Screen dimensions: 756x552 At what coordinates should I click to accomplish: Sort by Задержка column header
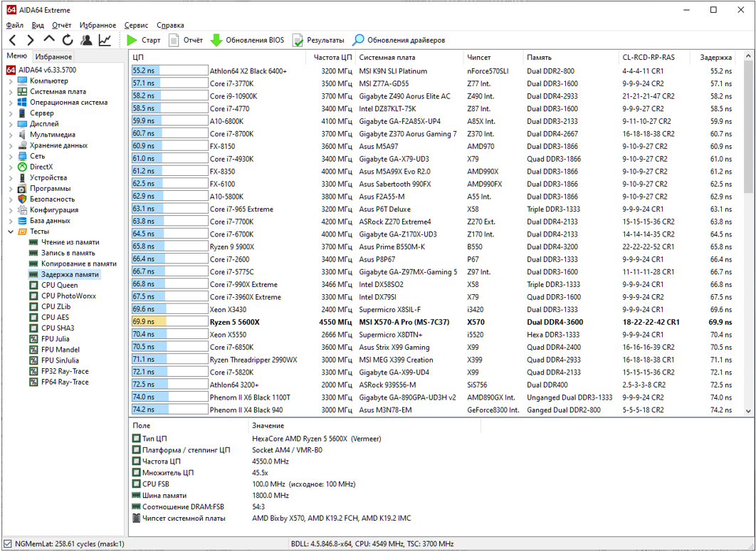pyautogui.click(x=713, y=58)
